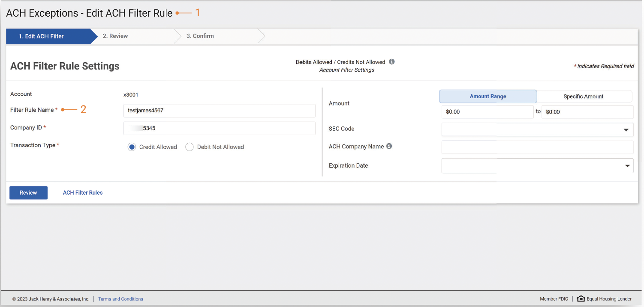This screenshot has width=644, height=307.
Task: Open the ACH Filter Rules link
Action: (x=83, y=193)
